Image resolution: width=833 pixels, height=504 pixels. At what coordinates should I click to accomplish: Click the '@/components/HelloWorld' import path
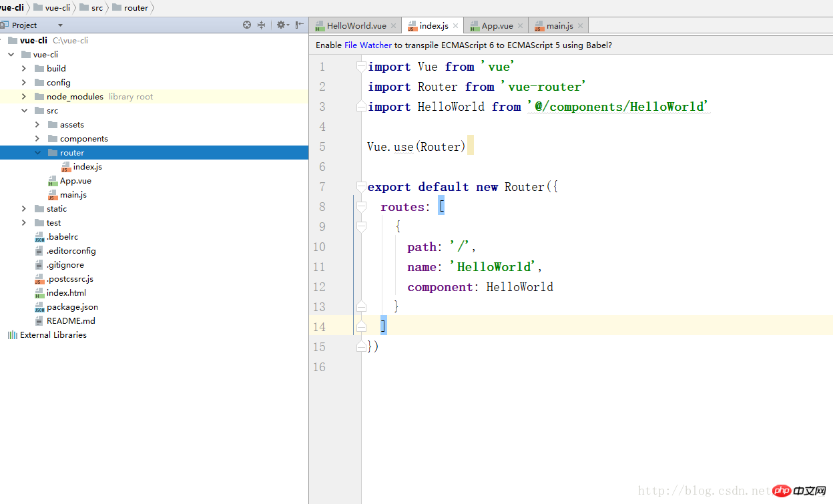[618, 107]
